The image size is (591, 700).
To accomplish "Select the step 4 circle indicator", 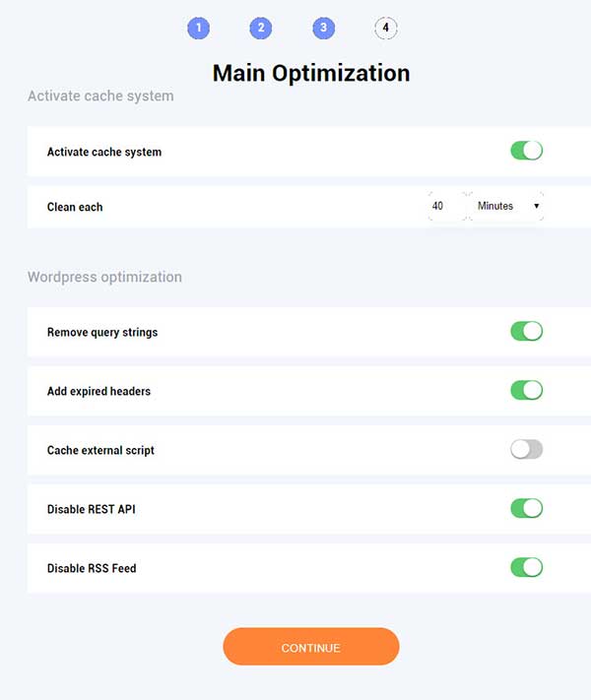I will click(x=386, y=28).
